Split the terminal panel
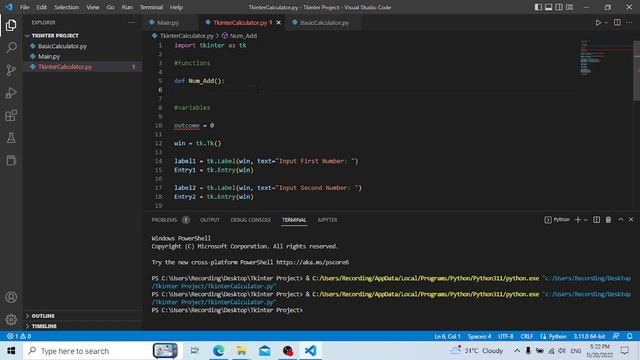The image size is (640, 360). click(x=596, y=220)
